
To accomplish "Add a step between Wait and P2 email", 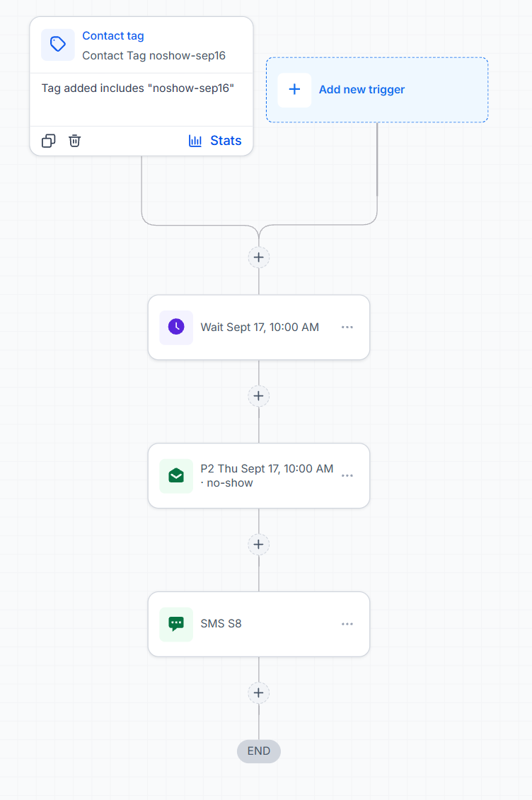I will (x=259, y=396).
